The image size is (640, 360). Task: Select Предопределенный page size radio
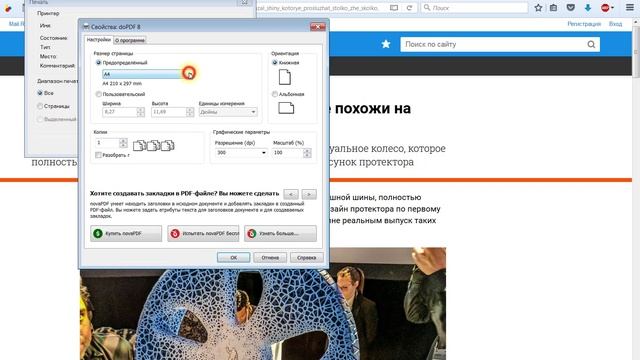coord(98,63)
